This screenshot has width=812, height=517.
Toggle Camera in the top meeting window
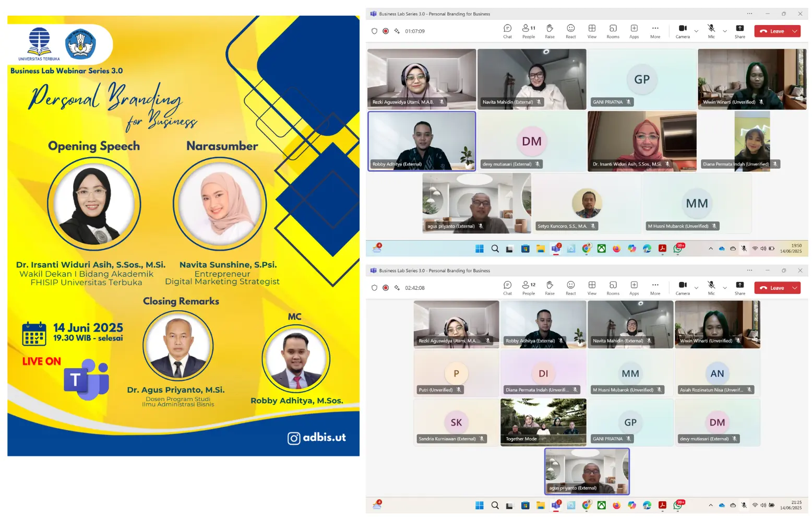coord(683,31)
